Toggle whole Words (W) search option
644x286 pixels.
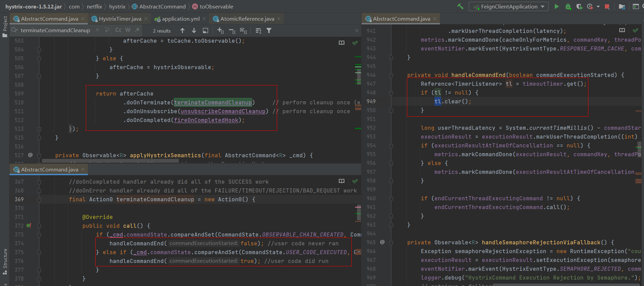pos(128,30)
